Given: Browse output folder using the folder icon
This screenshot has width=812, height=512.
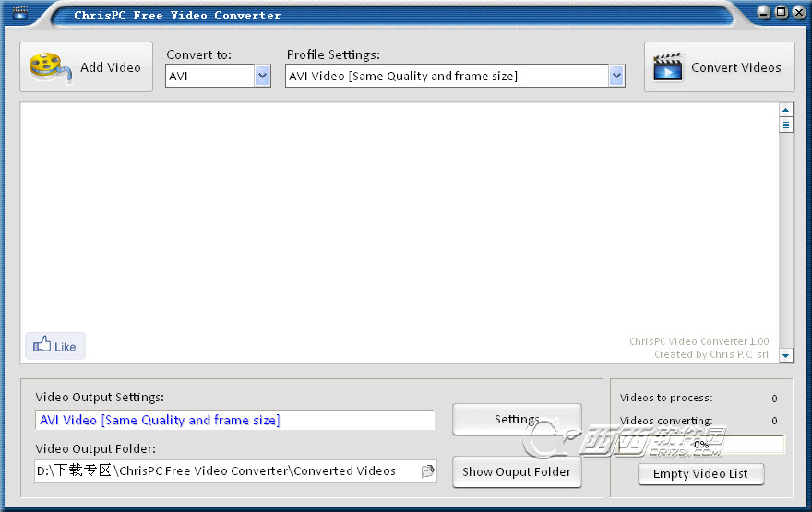Looking at the screenshot, I should point(428,471).
